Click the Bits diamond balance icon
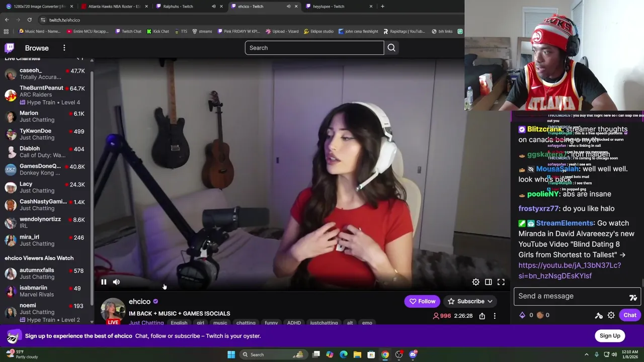 (522, 315)
